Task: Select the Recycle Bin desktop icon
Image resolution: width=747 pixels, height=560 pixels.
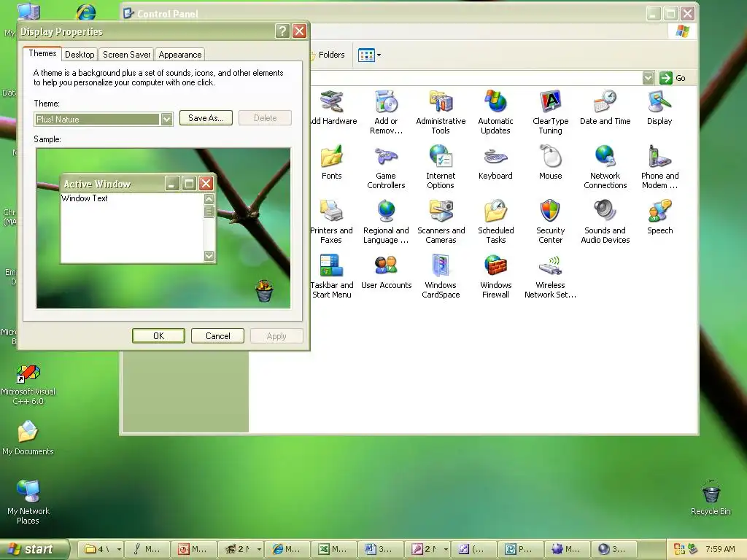Action: [x=711, y=497]
